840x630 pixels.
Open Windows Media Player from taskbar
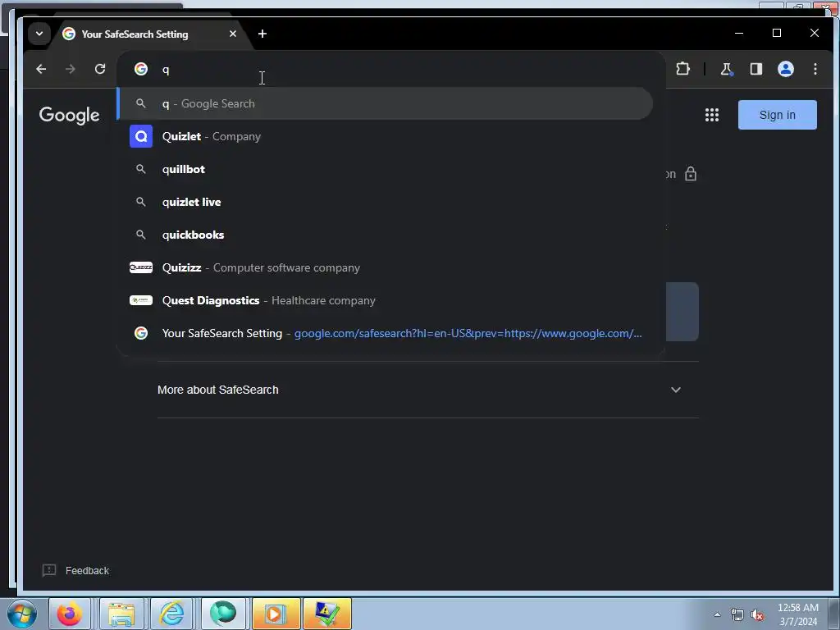[276, 614]
